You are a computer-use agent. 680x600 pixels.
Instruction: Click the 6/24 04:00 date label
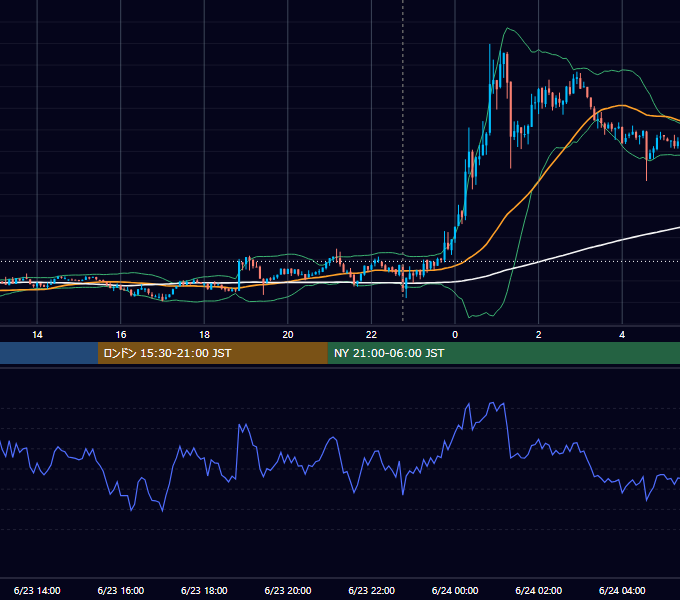tap(622, 590)
